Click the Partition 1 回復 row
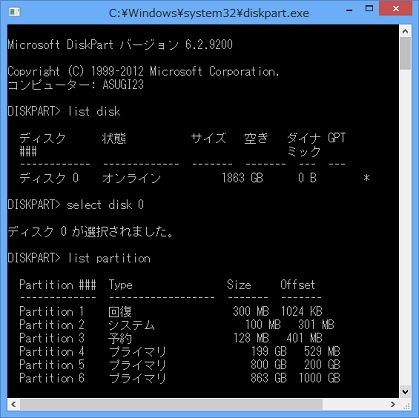Viewport: 419px width, 418px height. [171, 312]
